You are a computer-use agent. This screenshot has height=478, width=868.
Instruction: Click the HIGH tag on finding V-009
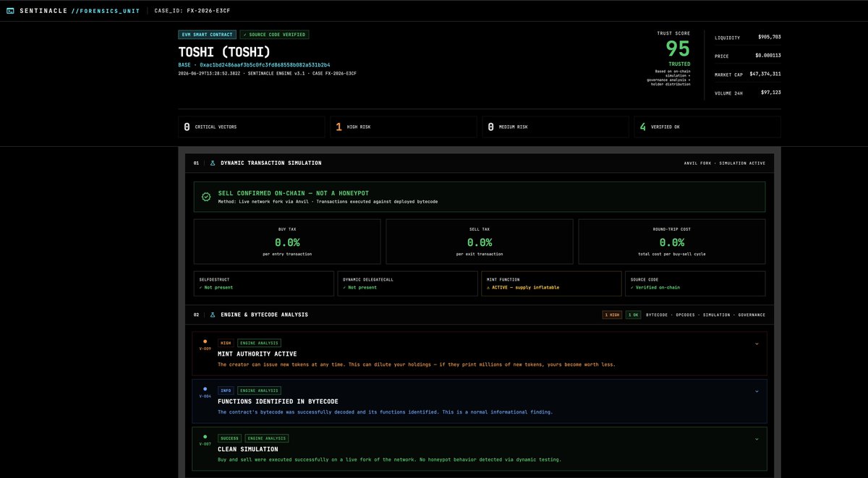pyautogui.click(x=225, y=343)
